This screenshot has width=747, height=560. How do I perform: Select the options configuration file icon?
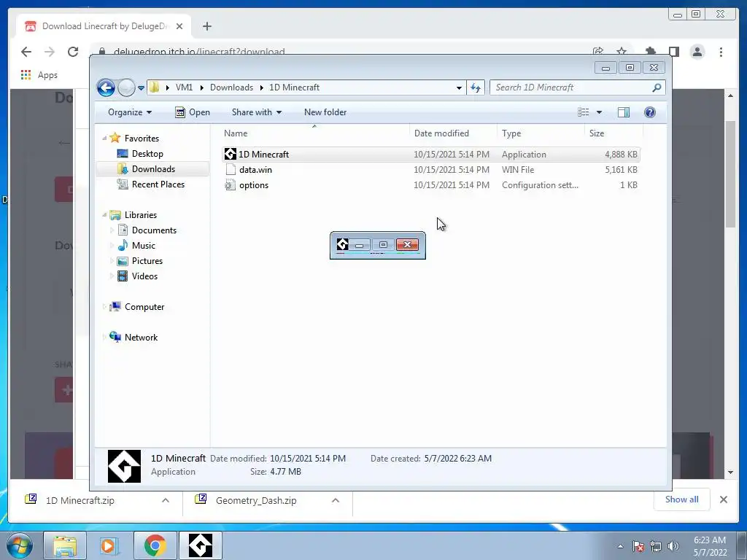(231, 184)
